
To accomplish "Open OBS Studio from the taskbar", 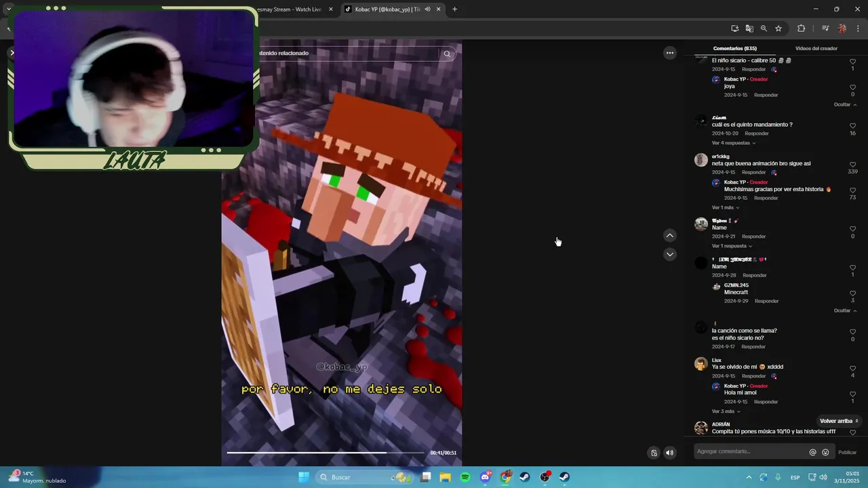I will [x=545, y=477].
